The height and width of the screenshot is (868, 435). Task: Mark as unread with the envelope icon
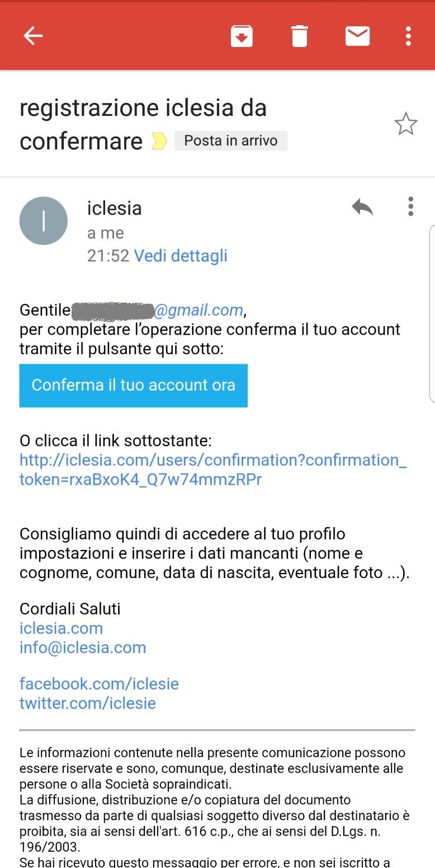point(357,36)
